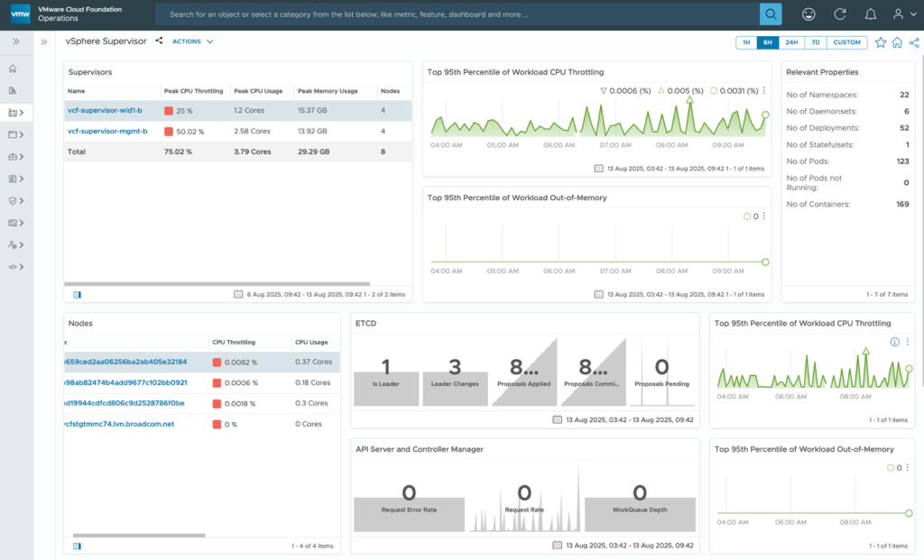Open kebab menu on Workload CPU Throttling chart
This screenshot has width=924, height=560.
764,90
